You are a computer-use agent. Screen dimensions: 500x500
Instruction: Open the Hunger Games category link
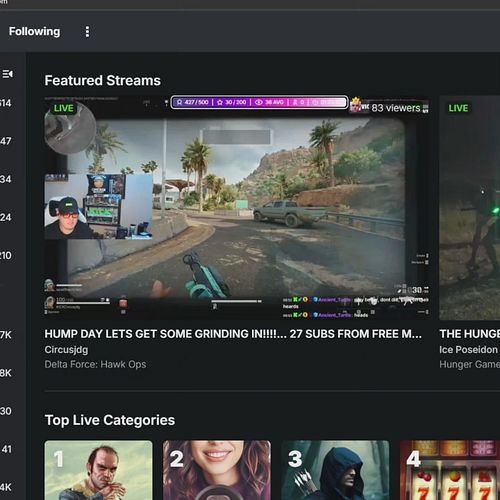tap(470, 364)
